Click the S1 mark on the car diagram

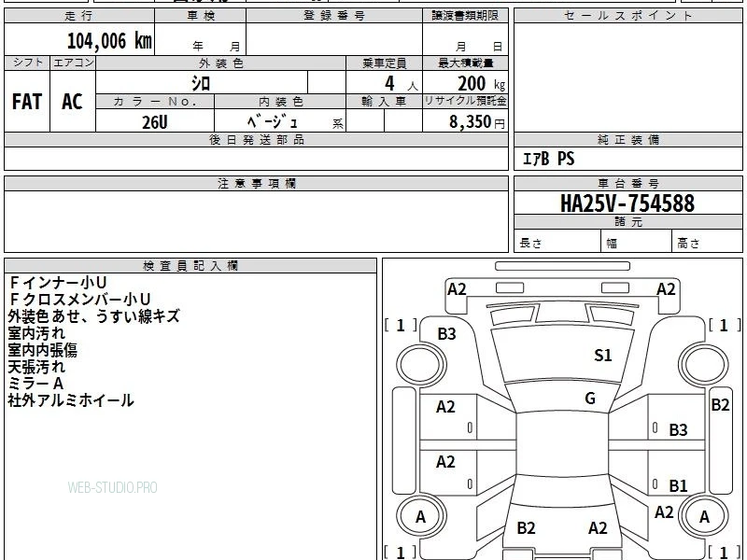click(x=602, y=356)
